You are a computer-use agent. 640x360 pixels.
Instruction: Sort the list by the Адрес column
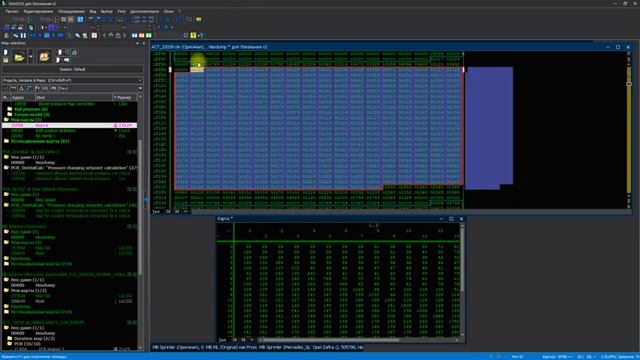pyautogui.click(x=23, y=98)
